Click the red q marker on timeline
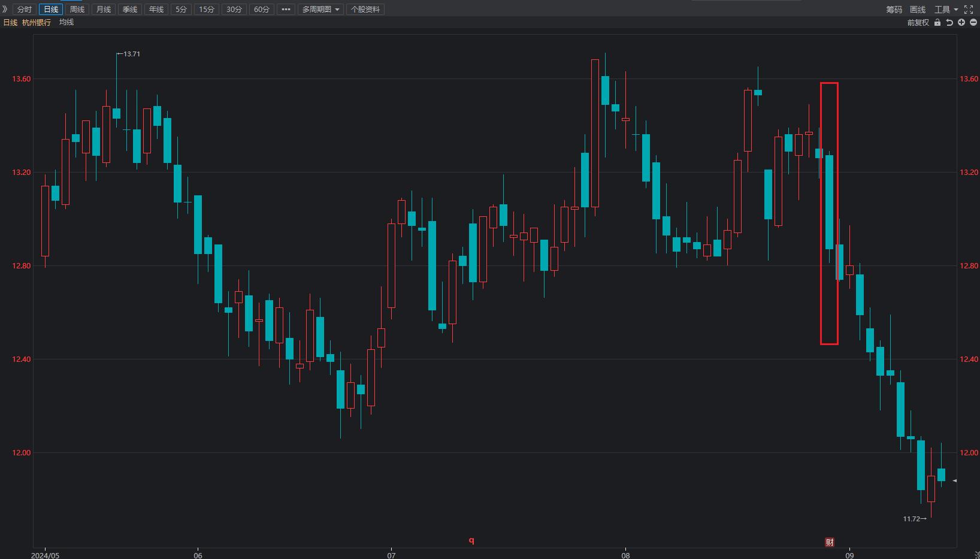This screenshot has height=559, width=980. pos(471,540)
